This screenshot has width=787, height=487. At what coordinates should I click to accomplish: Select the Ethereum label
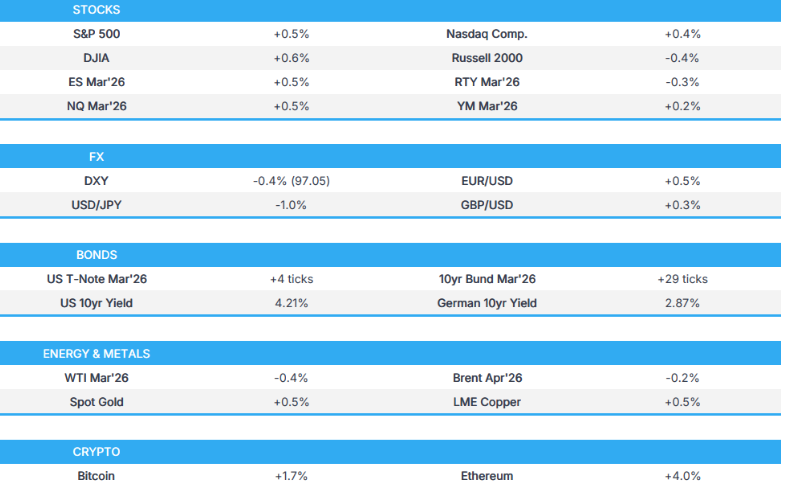(x=487, y=476)
